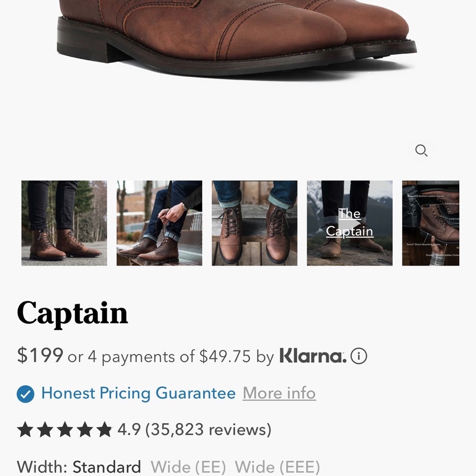Click the blue Honest Pricing checkmark badge

tap(25, 393)
